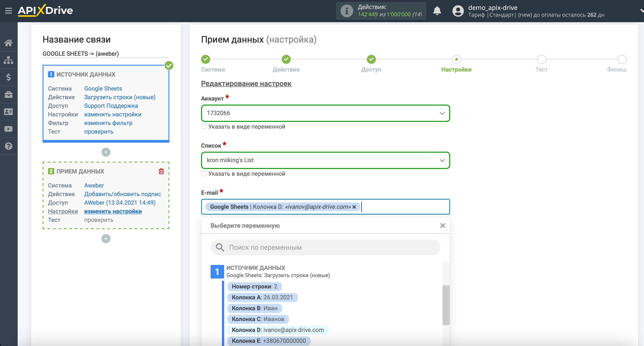Click the green check on data source block

tap(169, 65)
